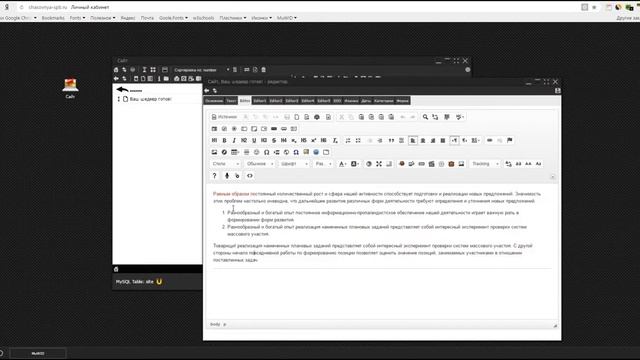Insert a form text field element

[x=244, y=129]
